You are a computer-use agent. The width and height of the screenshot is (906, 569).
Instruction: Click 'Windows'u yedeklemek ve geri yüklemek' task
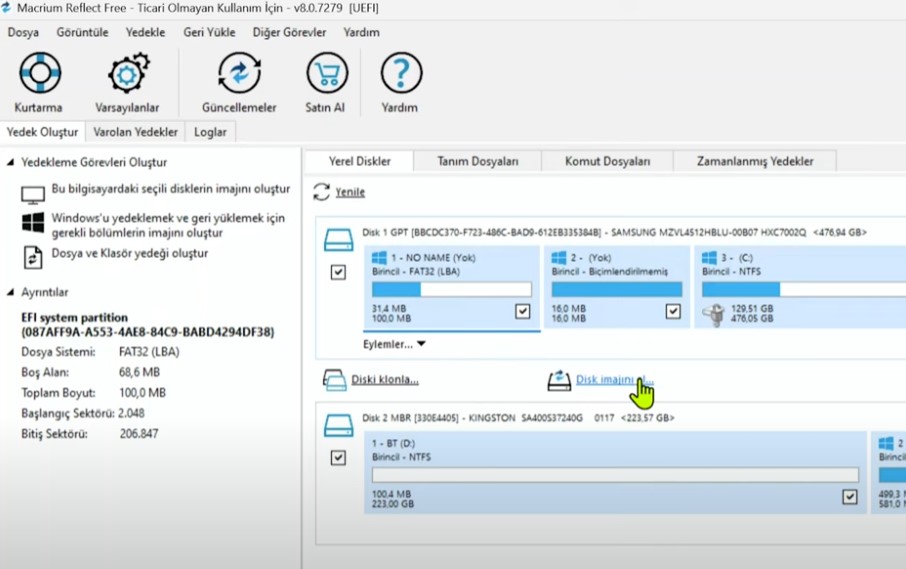tap(168, 225)
